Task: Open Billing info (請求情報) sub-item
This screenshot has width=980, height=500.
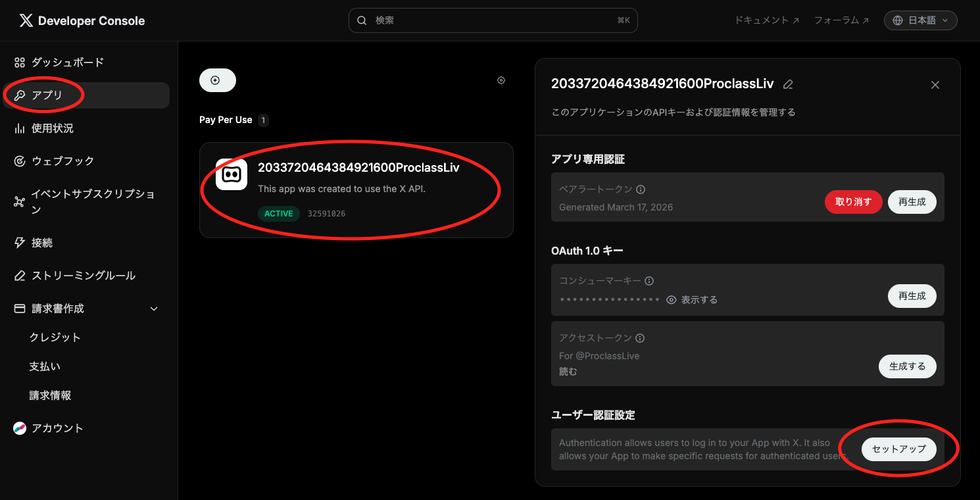Action: pyautogui.click(x=50, y=395)
